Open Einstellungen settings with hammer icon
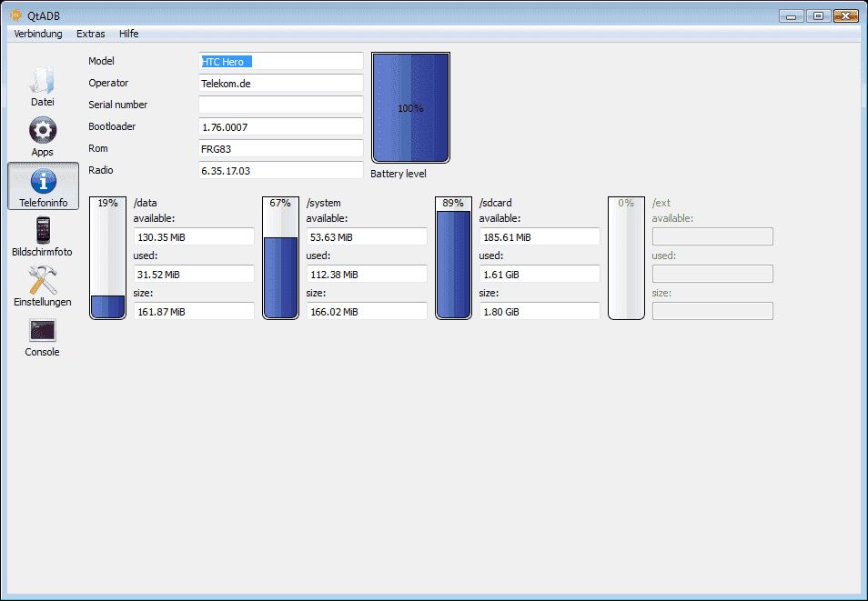868x601 pixels. coord(42,286)
